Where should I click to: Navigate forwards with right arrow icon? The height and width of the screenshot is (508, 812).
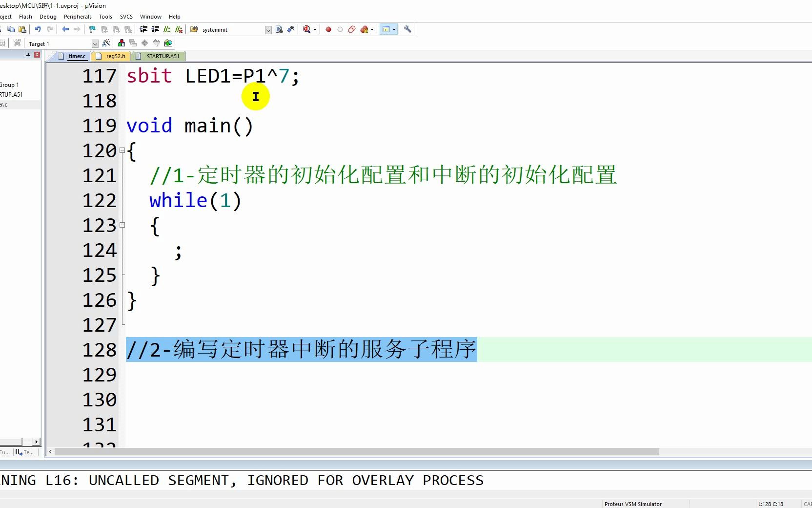pyautogui.click(x=77, y=29)
